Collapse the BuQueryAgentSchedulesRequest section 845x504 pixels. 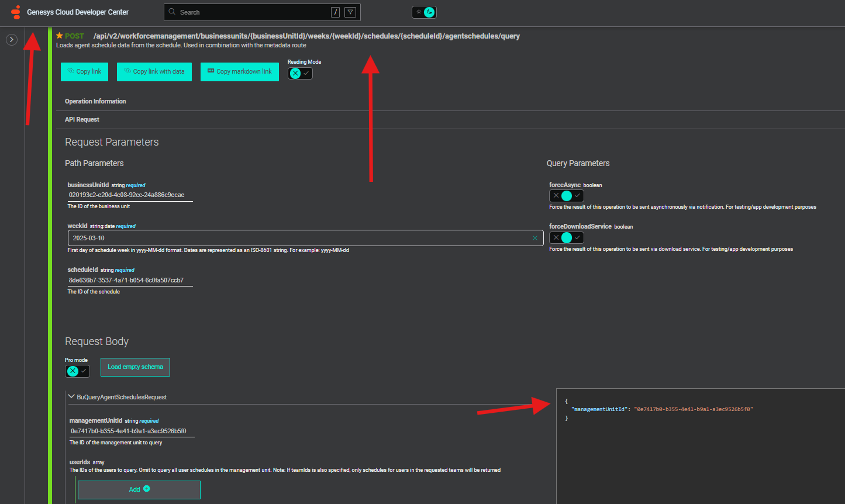[71, 396]
